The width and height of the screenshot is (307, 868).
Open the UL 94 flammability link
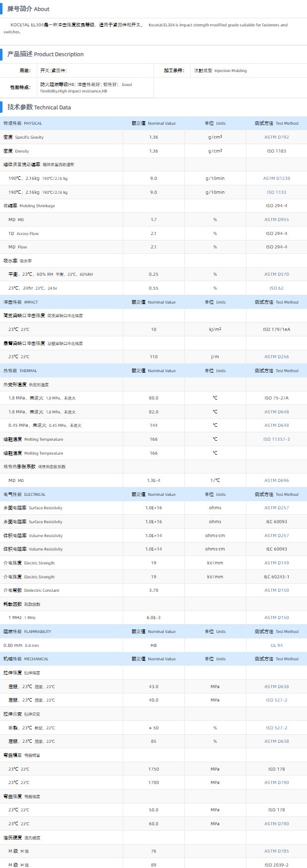coord(276,645)
